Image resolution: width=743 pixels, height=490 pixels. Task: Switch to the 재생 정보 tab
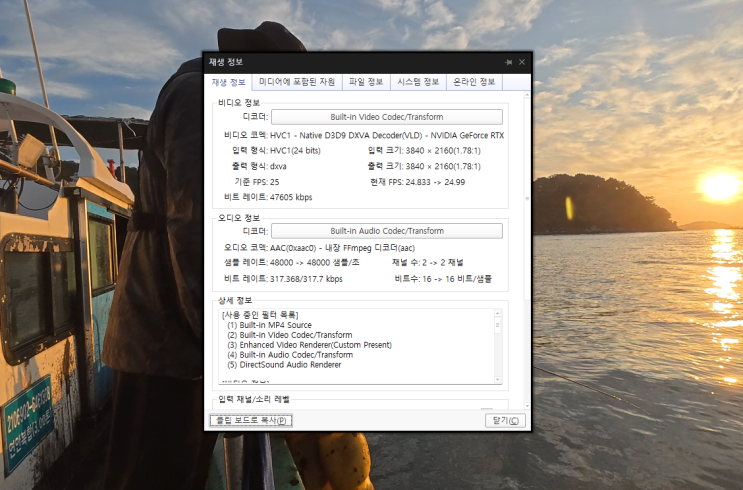pyautogui.click(x=228, y=82)
